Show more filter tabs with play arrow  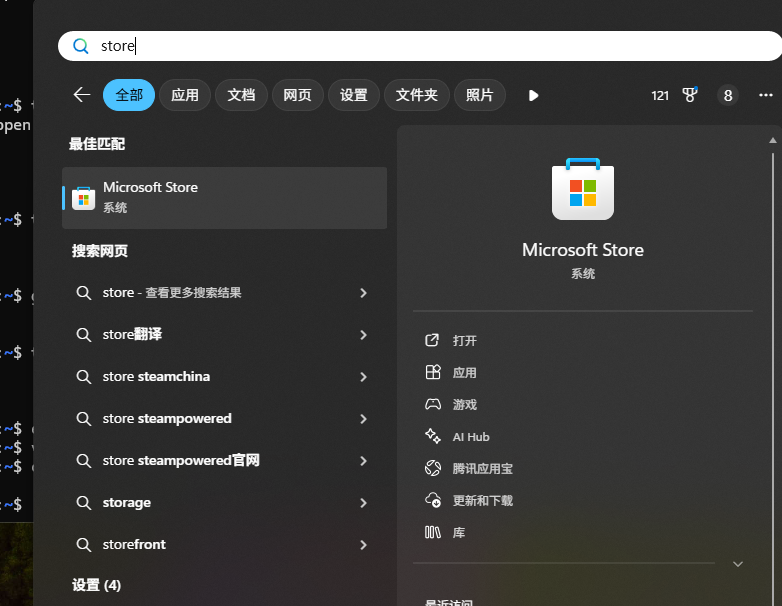(533, 95)
